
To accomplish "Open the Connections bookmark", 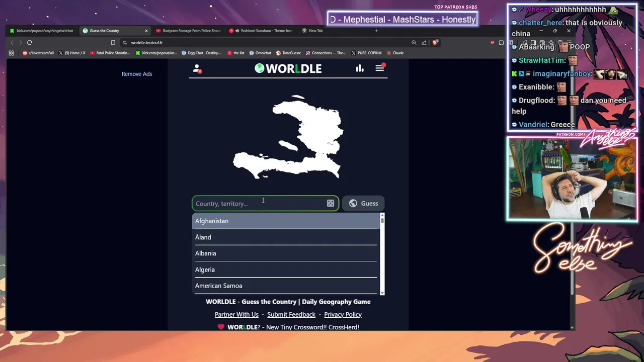I will click(326, 53).
